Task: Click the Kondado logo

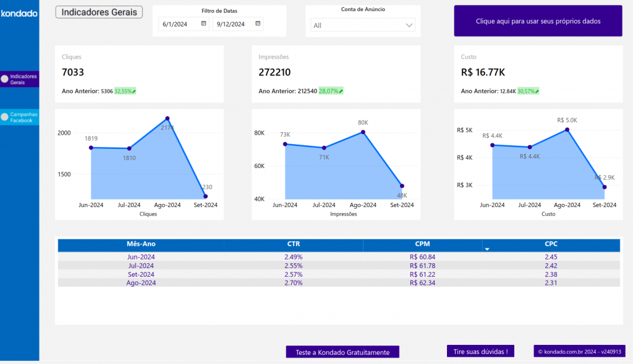Action: click(x=19, y=13)
